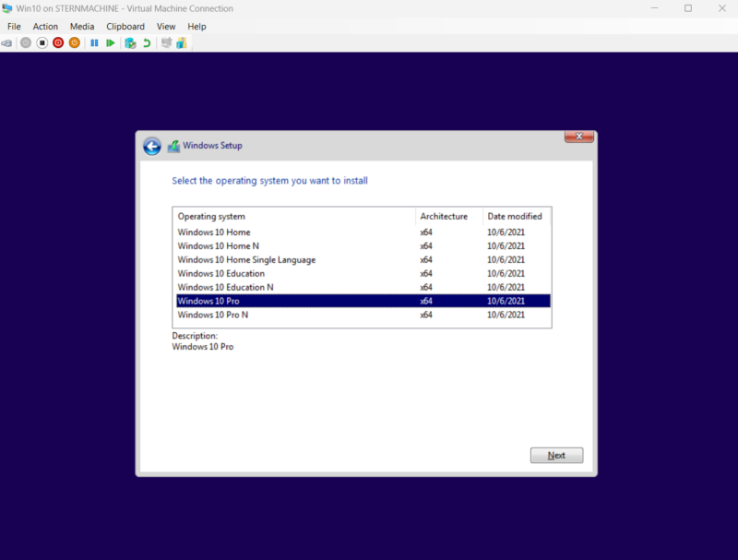This screenshot has height=560, width=738.
Task: Choose Windows 10 Pro N
Action: tap(363, 315)
